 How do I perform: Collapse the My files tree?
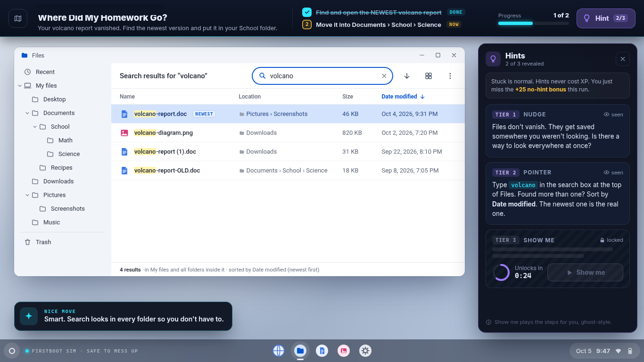(x=20, y=86)
